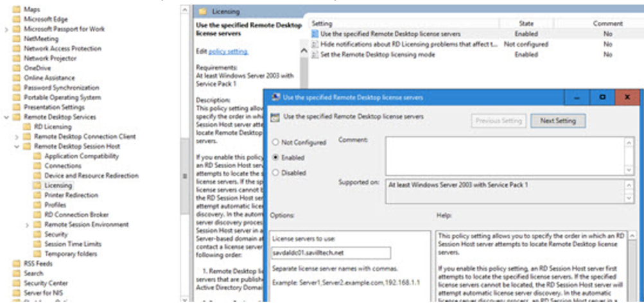Click the 'Hide notifications about RD Licensing' policy icon

click(314, 44)
